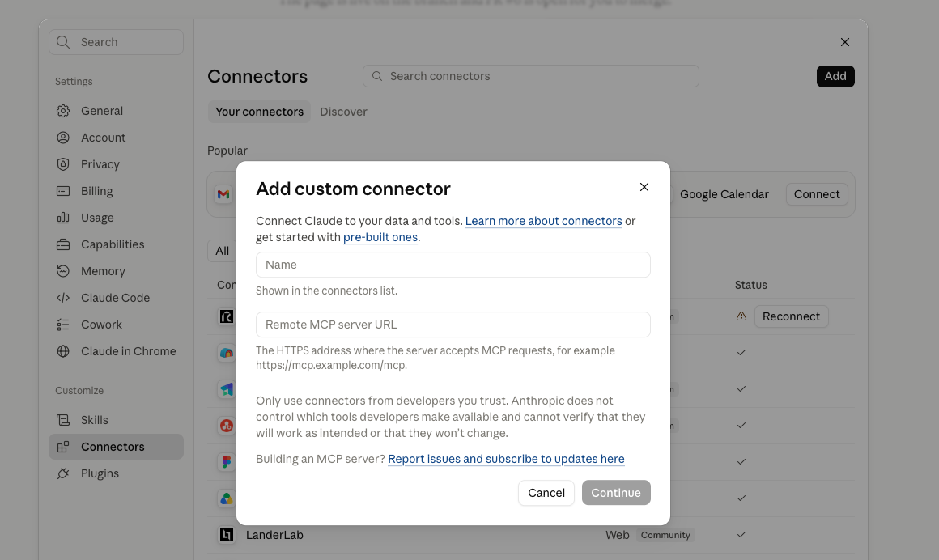This screenshot has height=560, width=939.
Task: Open Report issues and subscribe link
Action: [x=506, y=459]
